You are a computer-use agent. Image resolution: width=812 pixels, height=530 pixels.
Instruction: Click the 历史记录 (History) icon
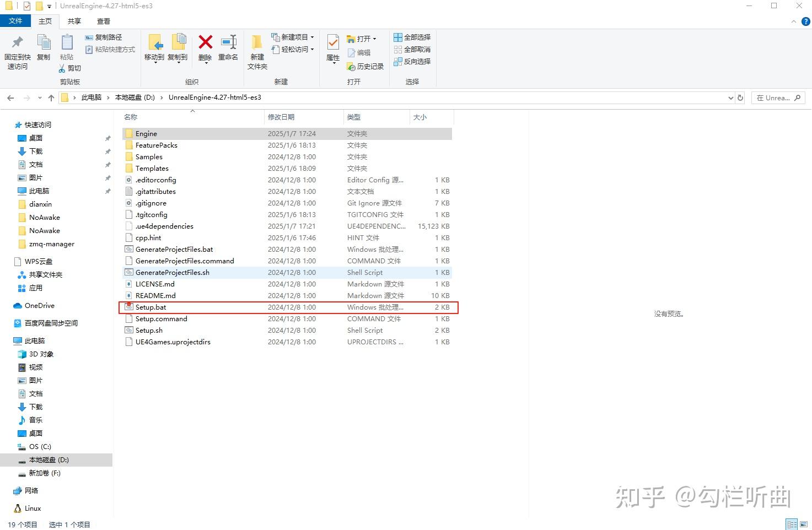coord(364,67)
